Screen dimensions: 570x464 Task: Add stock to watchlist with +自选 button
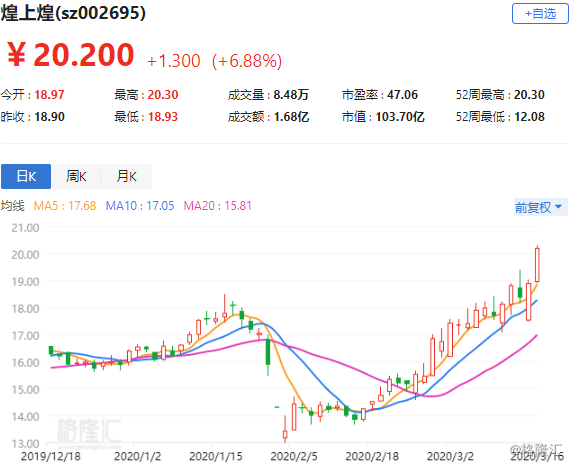[x=540, y=14]
